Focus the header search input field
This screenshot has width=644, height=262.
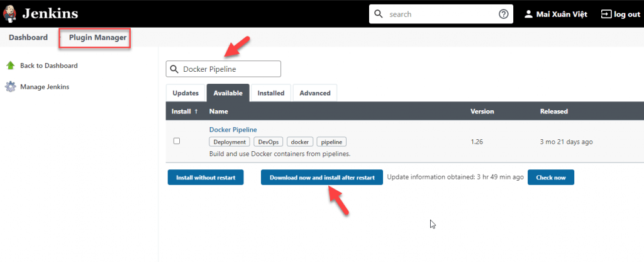click(x=440, y=14)
